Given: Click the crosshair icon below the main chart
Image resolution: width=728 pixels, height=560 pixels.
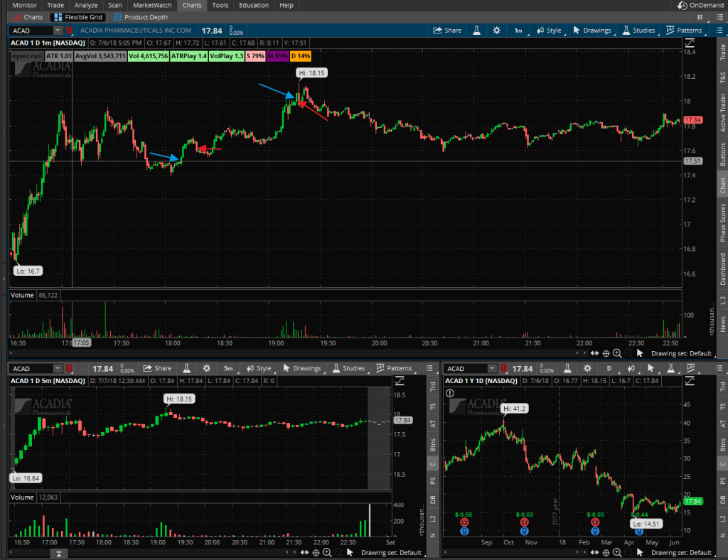Looking at the screenshot, I should pos(606,353).
